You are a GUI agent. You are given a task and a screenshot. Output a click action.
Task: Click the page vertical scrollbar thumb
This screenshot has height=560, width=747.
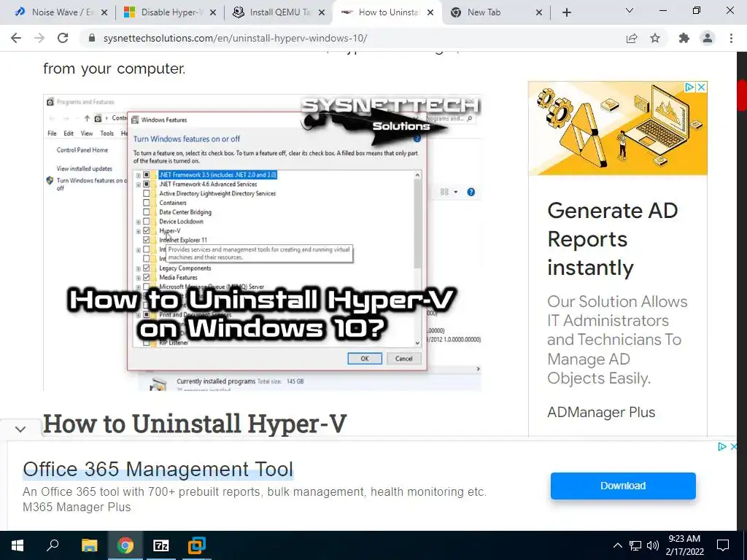click(x=742, y=96)
